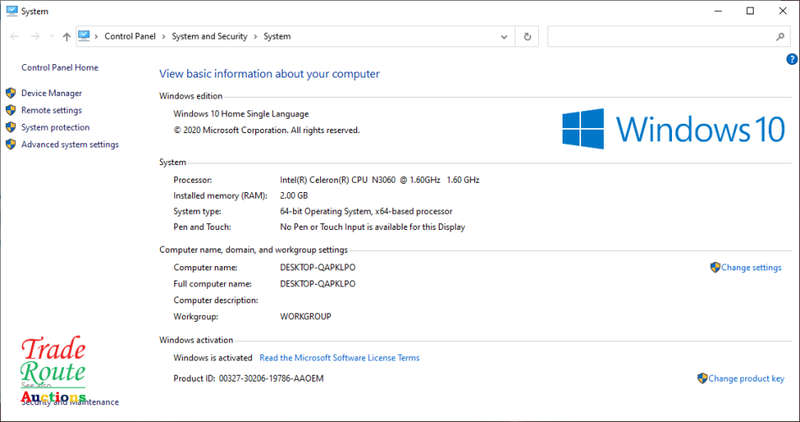
Task: Refresh the System page
Action: [527, 36]
